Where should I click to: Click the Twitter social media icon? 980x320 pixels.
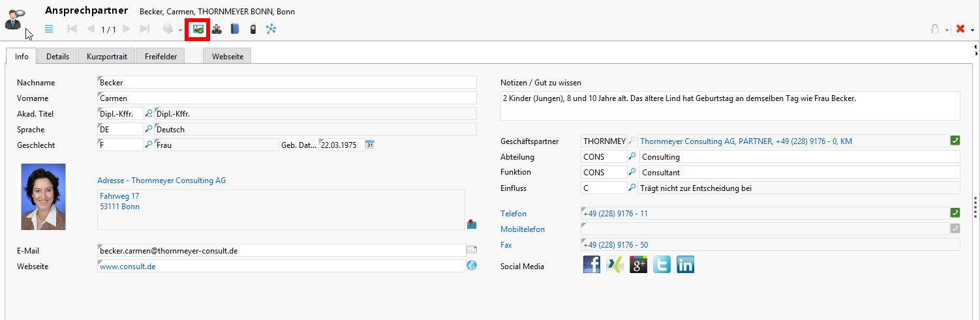662,265
